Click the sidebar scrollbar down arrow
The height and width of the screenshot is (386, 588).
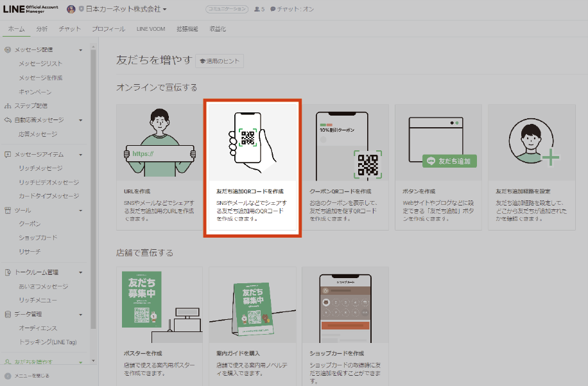pyautogui.click(x=93, y=361)
